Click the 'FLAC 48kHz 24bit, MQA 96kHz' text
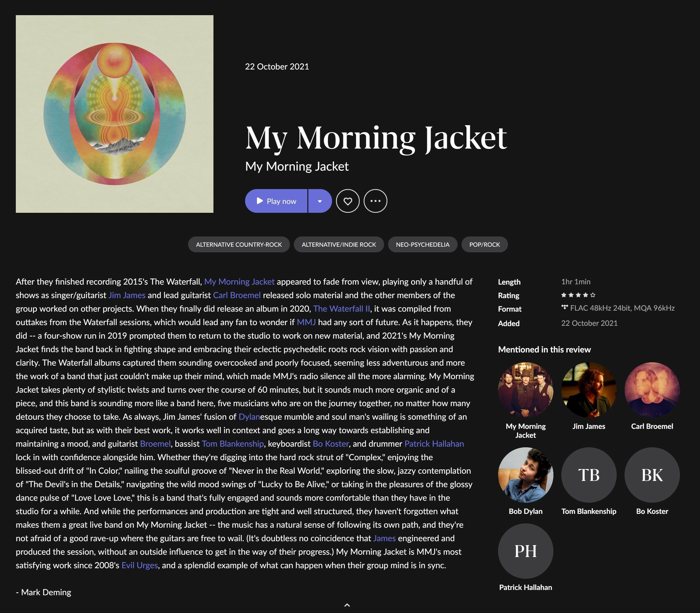This screenshot has height=613, width=700. [622, 308]
